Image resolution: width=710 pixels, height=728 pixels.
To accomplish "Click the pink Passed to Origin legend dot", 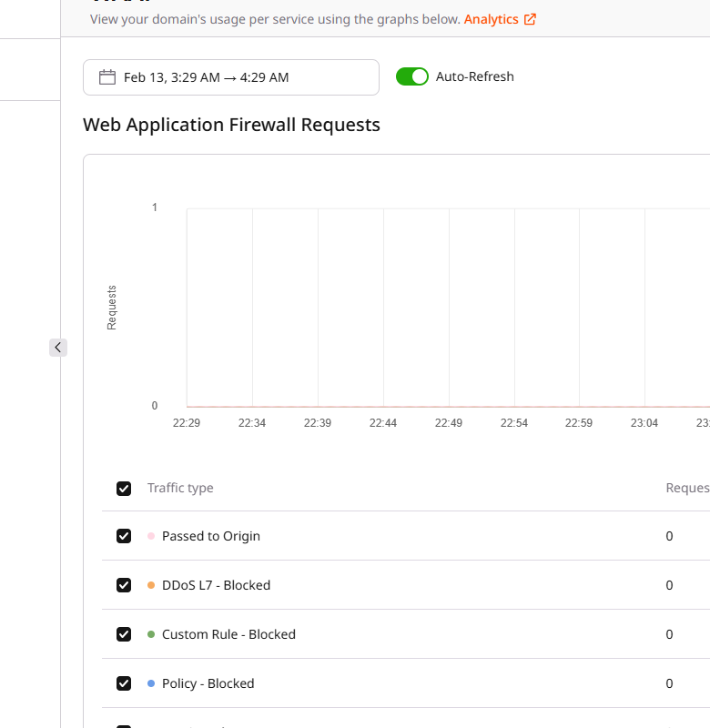I will 151,536.
